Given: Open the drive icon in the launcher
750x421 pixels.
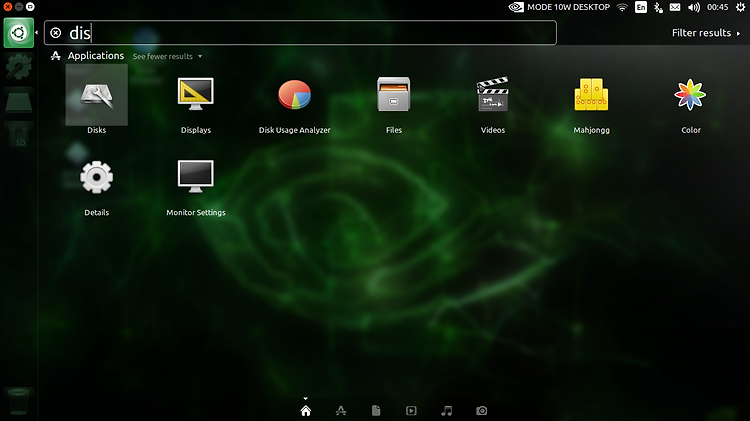Looking at the screenshot, I should tap(19, 101).
